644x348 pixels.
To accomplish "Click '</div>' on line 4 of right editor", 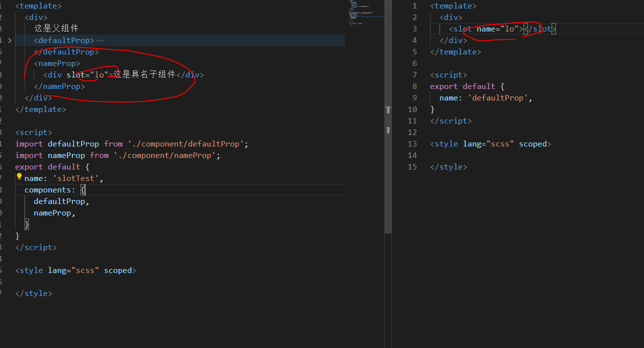I will click(x=453, y=40).
